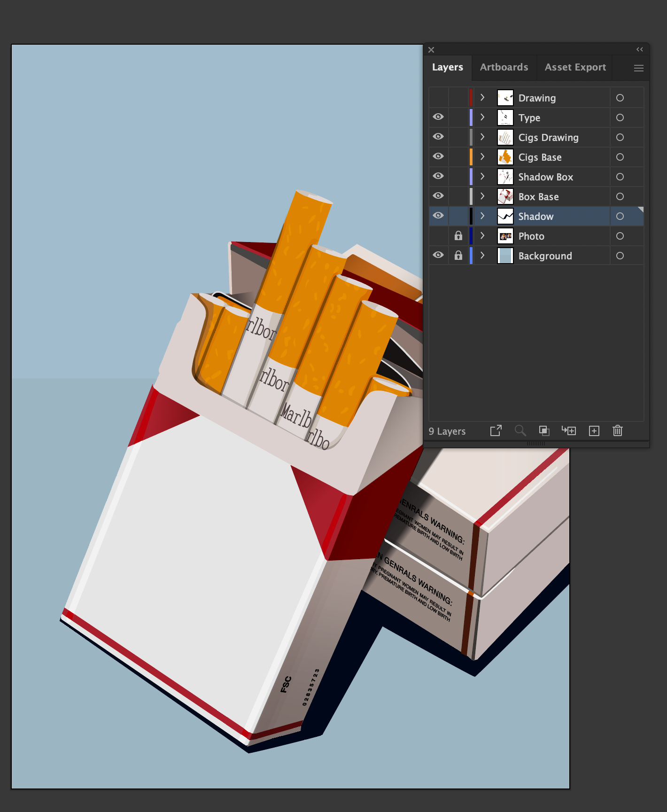Hide the Background layer
The height and width of the screenshot is (812, 667).
(438, 255)
